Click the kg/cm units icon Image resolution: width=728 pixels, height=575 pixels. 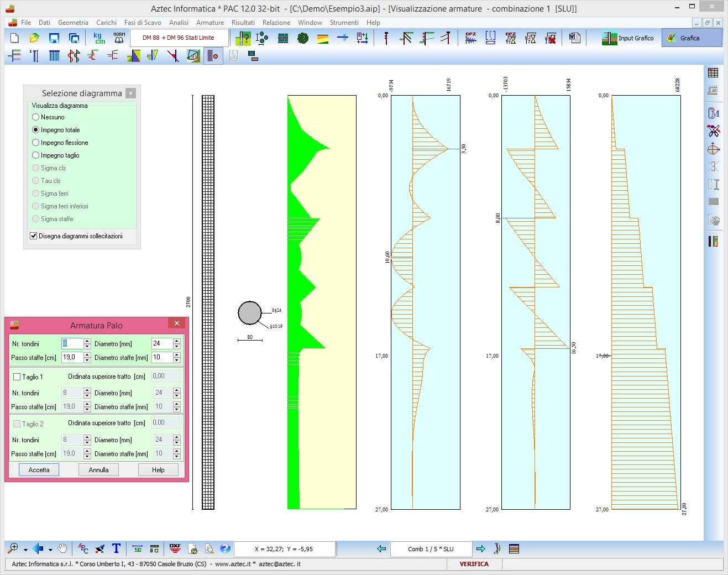[99, 38]
